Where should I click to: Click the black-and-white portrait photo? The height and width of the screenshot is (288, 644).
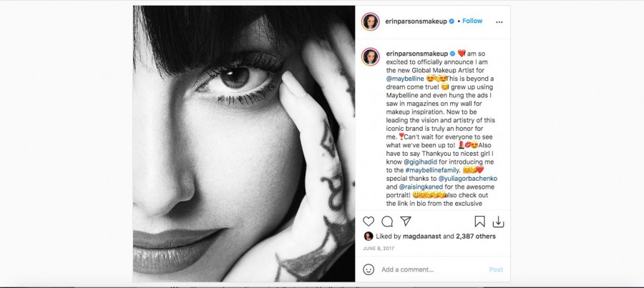(243, 143)
